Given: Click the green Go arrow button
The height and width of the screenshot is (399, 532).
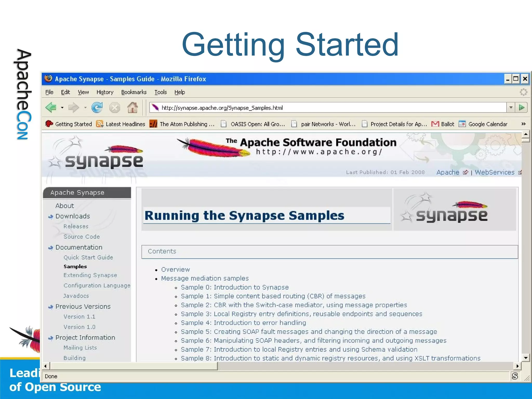Looking at the screenshot, I should 521,108.
